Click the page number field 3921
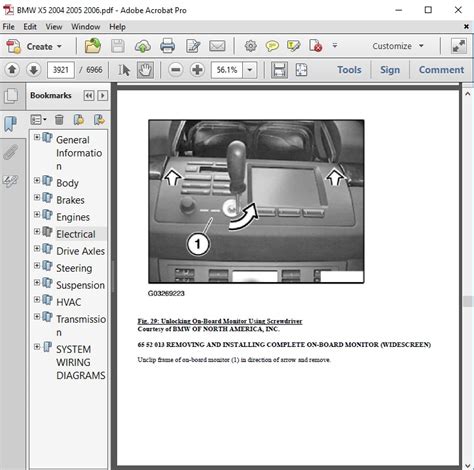Viewport: 474px width, 470px height. pyautogui.click(x=61, y=70)
